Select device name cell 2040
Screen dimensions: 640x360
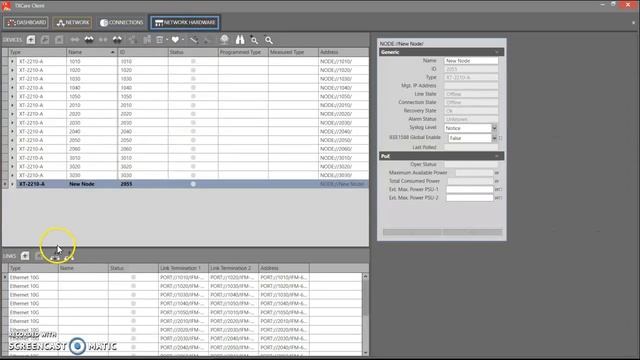(92, 131)
